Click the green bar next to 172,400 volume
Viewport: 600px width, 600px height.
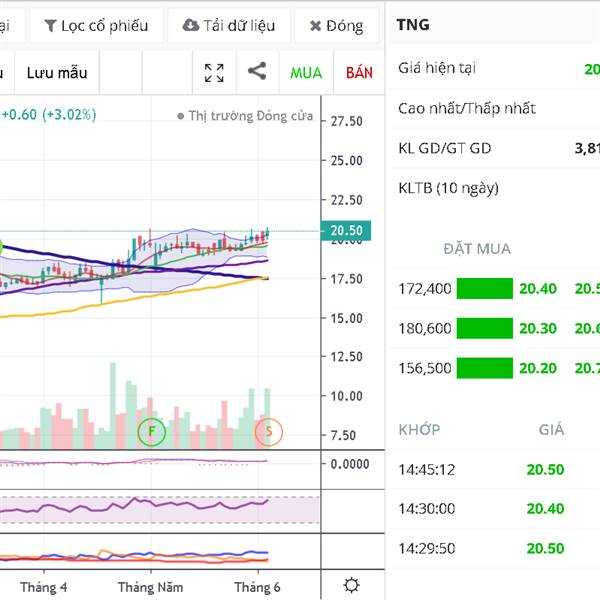pos(484,289)
